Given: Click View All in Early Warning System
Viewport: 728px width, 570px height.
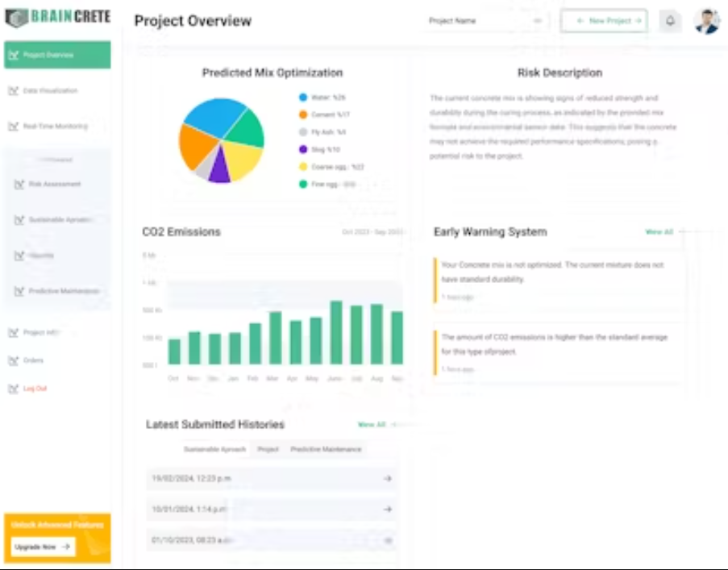Looking at the screenshot, I should (659, 231).
